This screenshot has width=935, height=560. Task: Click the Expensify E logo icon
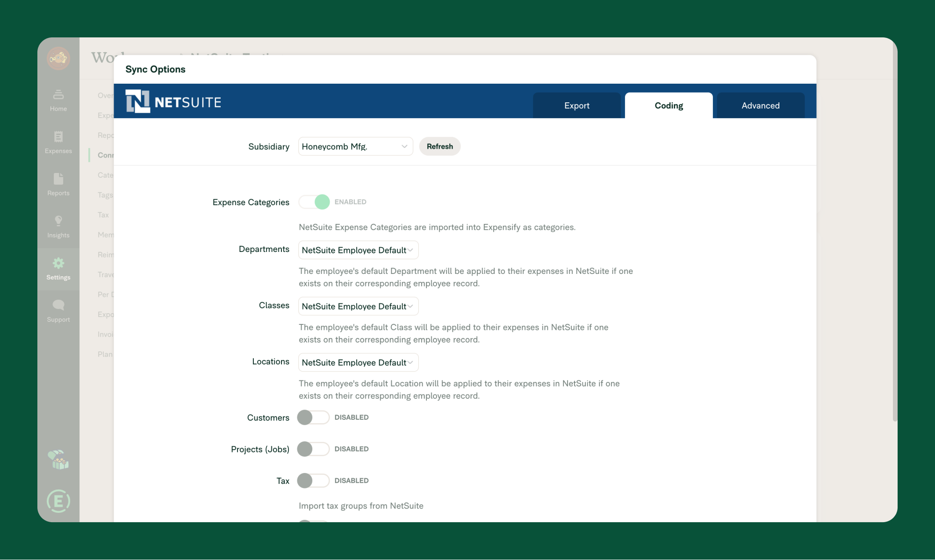(58, 501)
